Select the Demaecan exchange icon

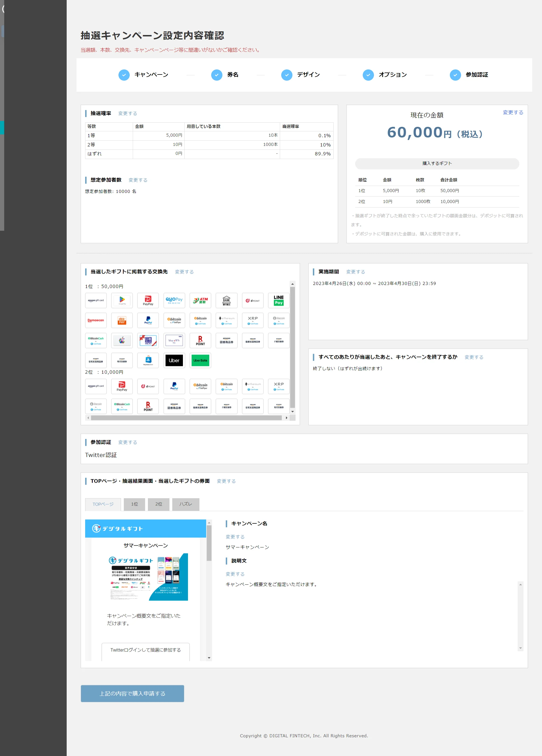tap(96, 320)
